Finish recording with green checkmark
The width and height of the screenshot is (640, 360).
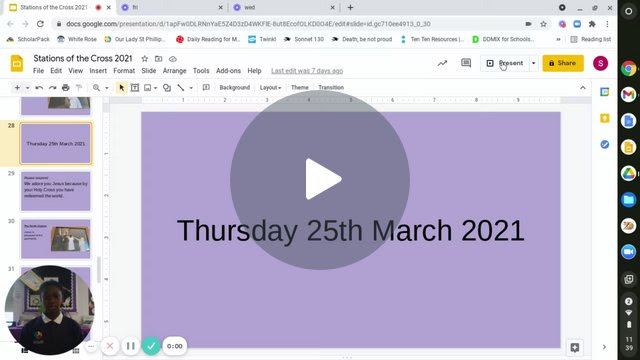151,346
